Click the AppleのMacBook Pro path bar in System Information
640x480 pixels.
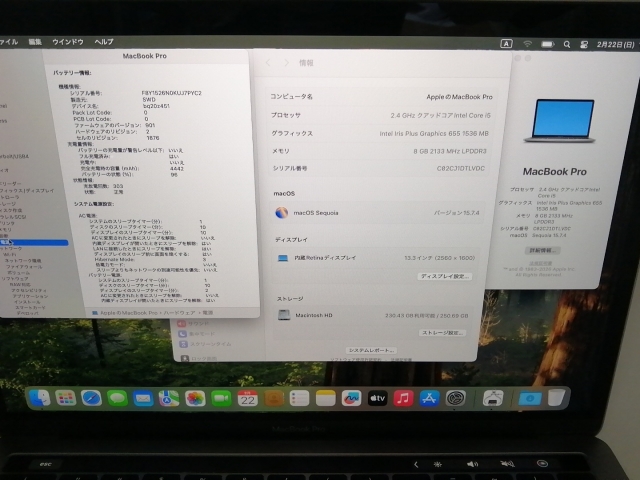pos(152,313)
